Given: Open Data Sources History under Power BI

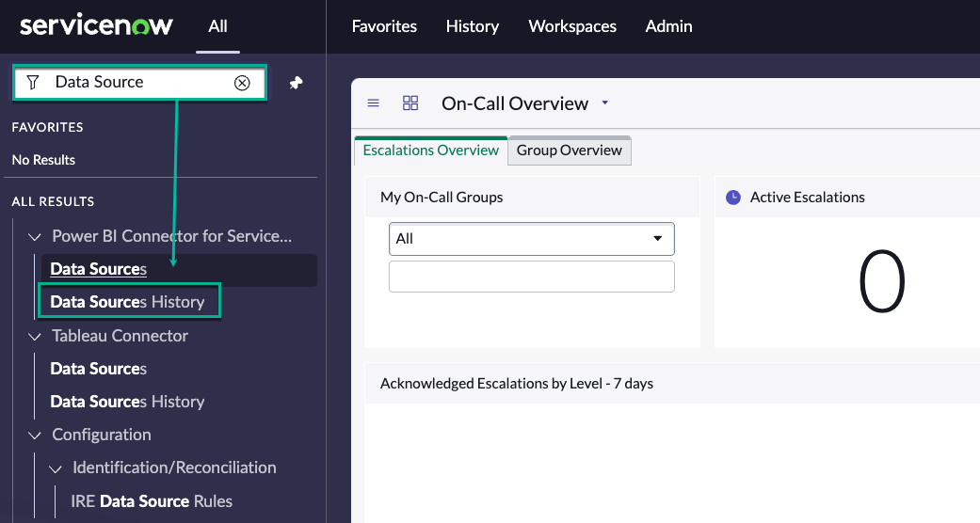Looking at the screenshot, I should point(127,302).
